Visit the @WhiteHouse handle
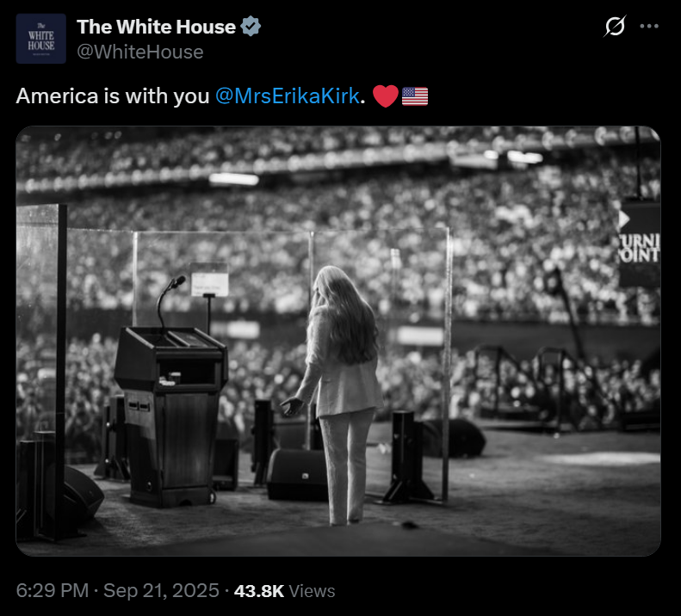681x616 pixels. [139, 52]
